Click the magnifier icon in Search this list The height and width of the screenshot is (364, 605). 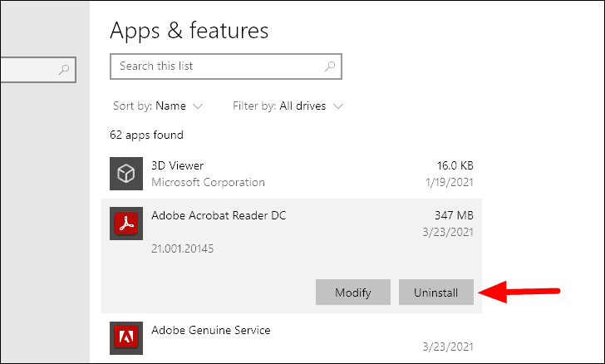pyautogui.click(x=329, y=66)
